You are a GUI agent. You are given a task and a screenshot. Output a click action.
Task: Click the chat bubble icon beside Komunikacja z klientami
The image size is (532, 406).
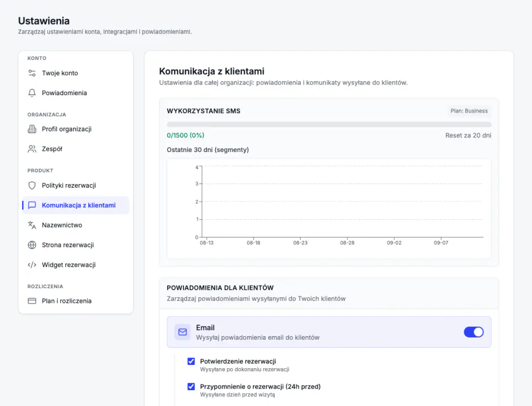point(32,205)
